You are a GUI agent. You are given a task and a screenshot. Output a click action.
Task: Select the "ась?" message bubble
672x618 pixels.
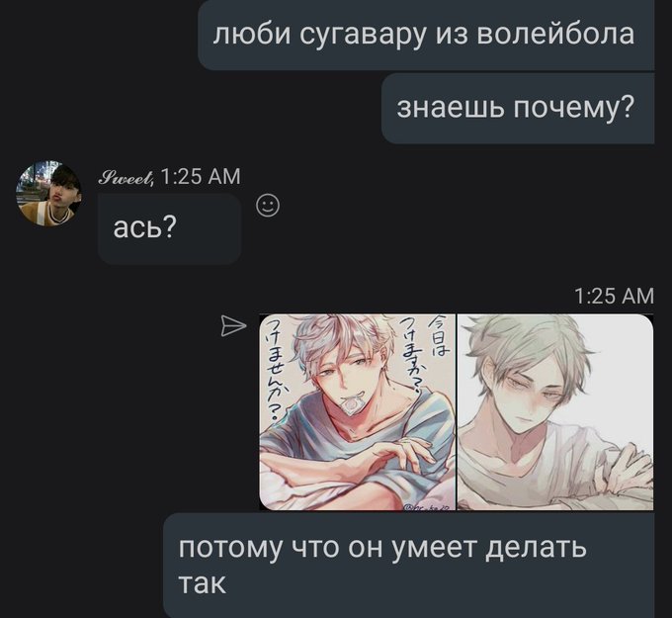[169, 228]
